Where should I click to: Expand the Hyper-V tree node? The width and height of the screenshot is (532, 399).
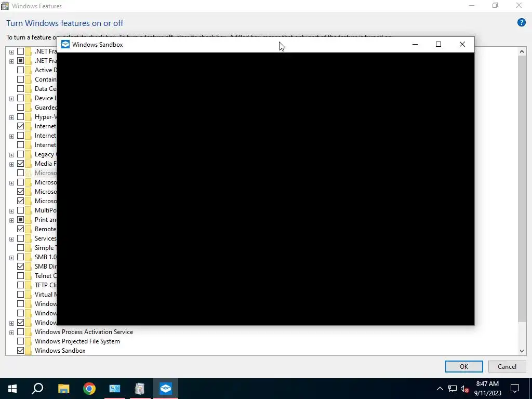[x=11, y=117]
